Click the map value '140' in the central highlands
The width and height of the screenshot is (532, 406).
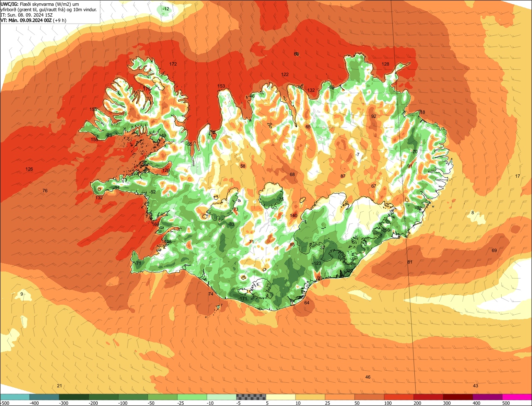tap(293, 215)
